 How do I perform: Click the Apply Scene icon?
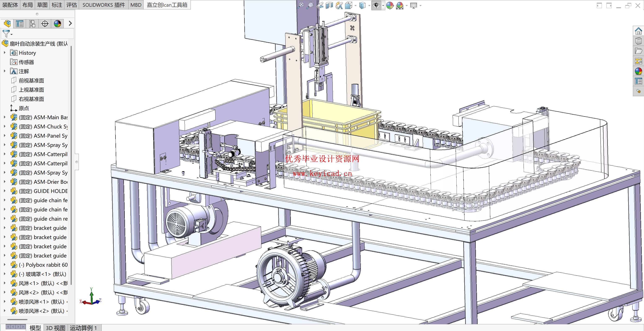pyautogui.click(x=400, y=5)
